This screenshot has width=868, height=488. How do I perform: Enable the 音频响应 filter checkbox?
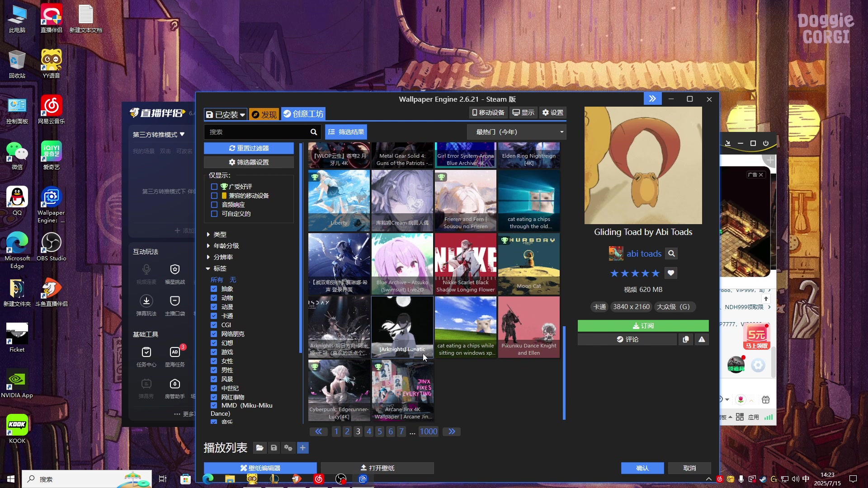point(214,205)
